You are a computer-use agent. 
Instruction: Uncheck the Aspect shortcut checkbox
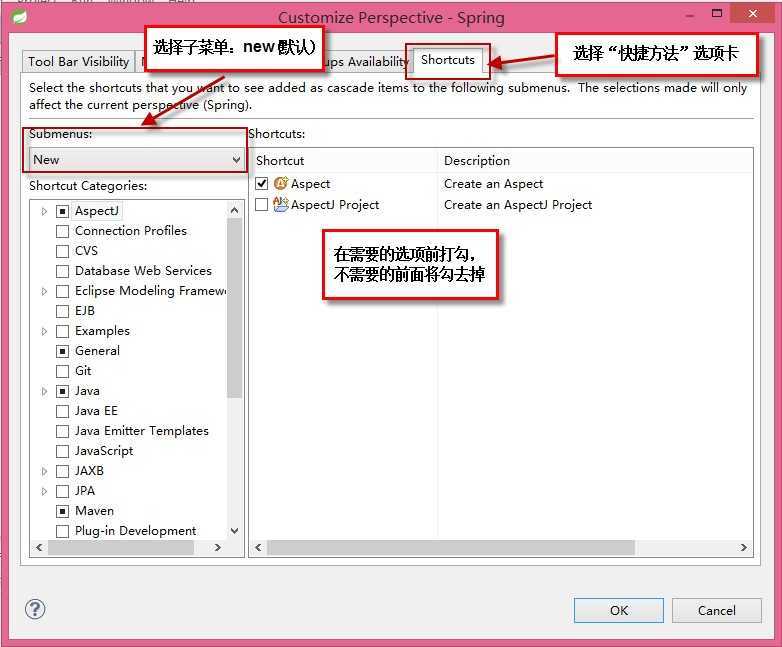point(262,184)
